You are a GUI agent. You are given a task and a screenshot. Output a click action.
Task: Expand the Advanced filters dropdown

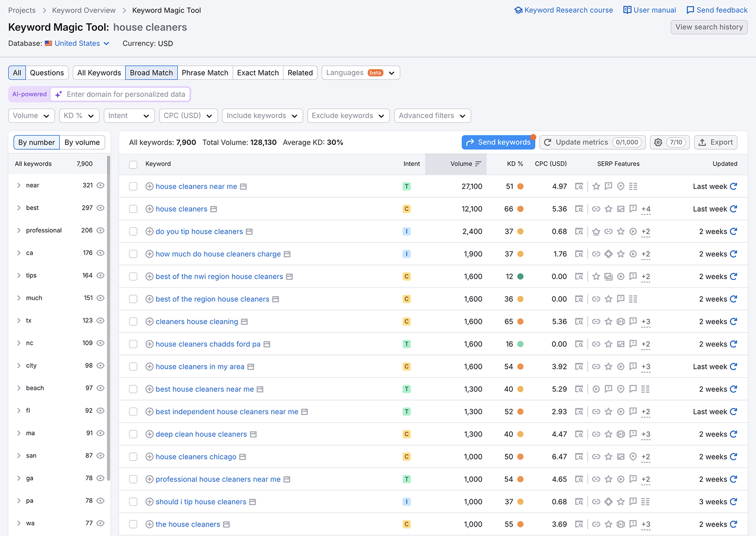(432, 116)
